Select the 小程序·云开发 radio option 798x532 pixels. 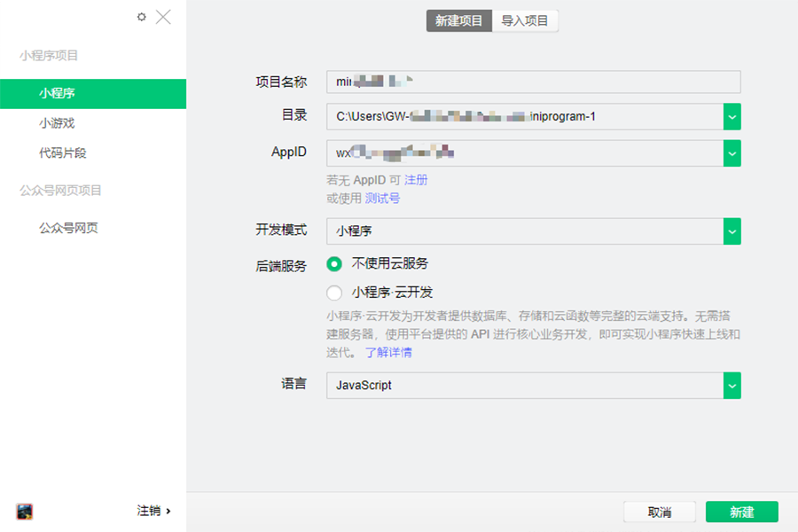click(x=334, y=293)
